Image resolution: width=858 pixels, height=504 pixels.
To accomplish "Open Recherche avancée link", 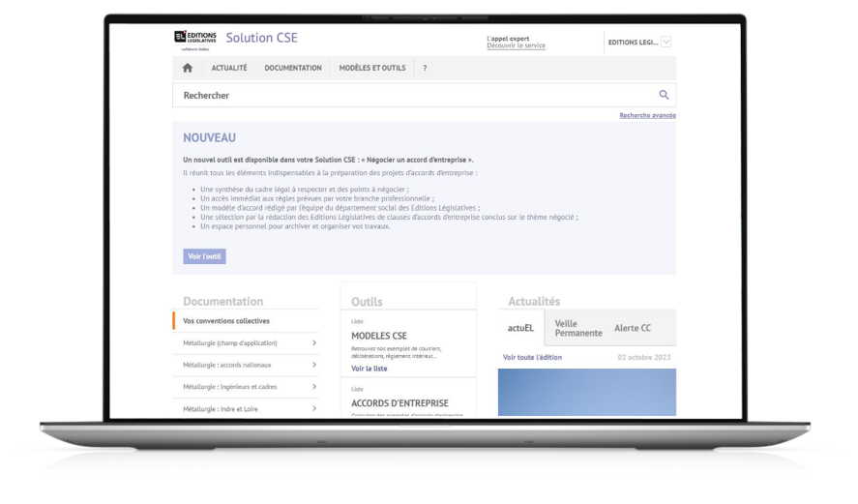I will [x=647, y=115].
